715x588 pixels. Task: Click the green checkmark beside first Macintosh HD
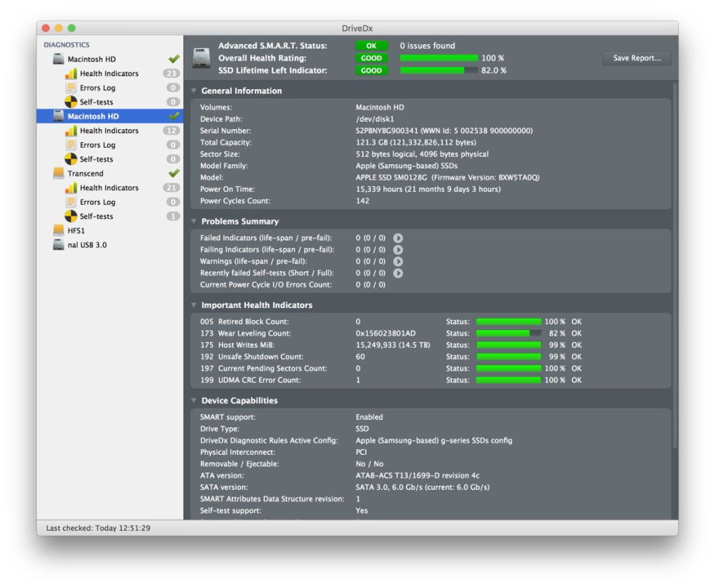(x=173, y=58)
